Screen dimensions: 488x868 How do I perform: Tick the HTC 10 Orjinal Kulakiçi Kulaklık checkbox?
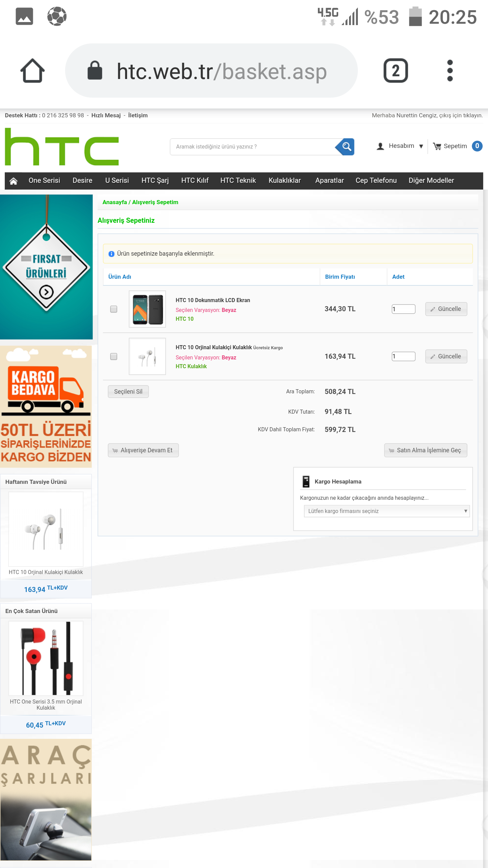pos(114,356)
